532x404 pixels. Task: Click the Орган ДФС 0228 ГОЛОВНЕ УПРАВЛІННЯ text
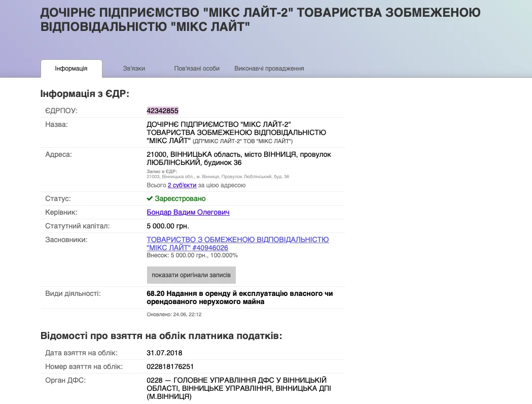(239, 388)
